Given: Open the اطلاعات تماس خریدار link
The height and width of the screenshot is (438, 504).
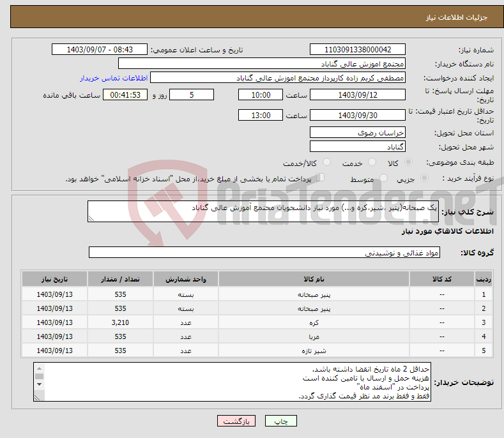Looking at the screenshot, I should pyautogui.click(x=114, y=78).
